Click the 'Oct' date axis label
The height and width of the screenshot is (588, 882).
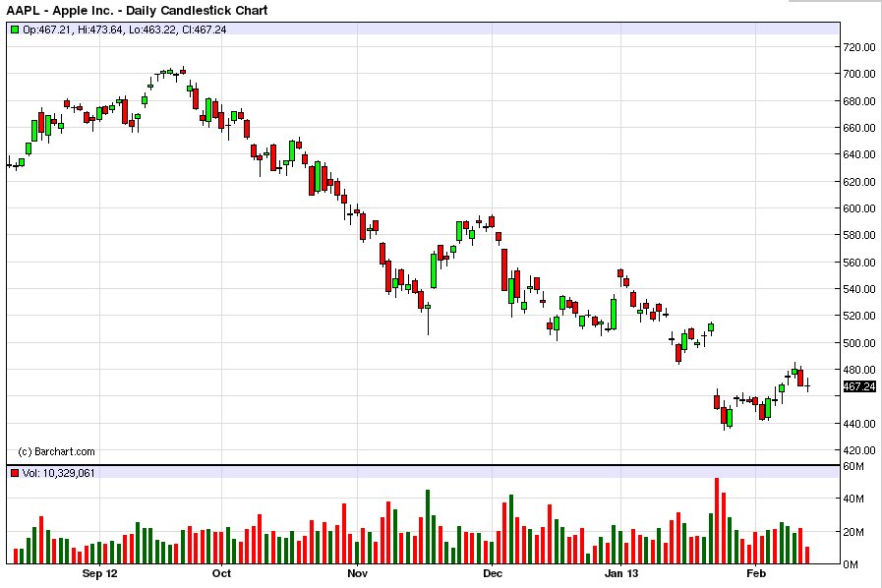221,573
